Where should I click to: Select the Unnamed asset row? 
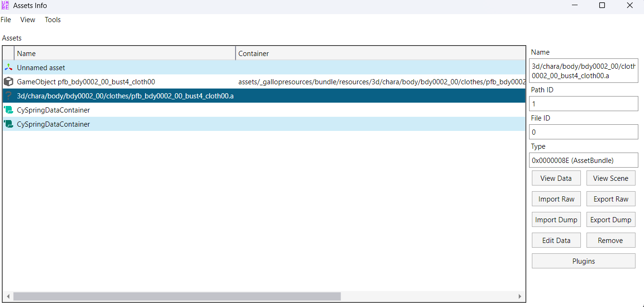tap(264, 67)
